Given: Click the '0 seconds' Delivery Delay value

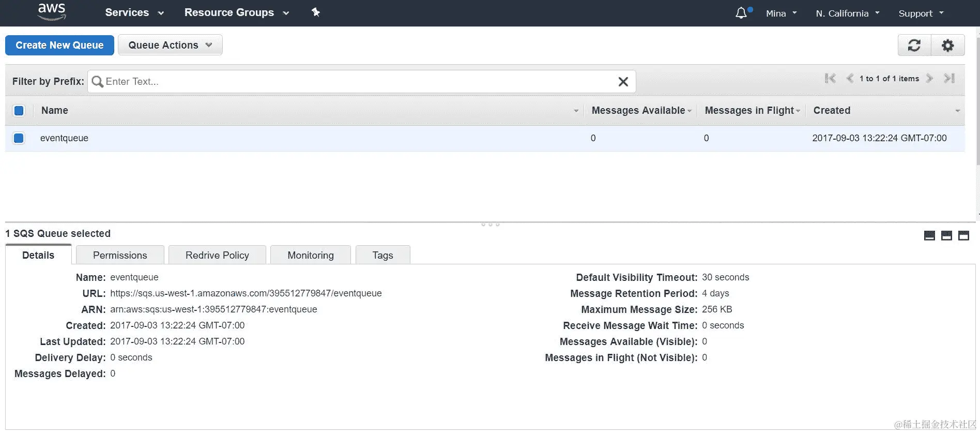Looking at the screenshot, I should click(x=131, y=357).
